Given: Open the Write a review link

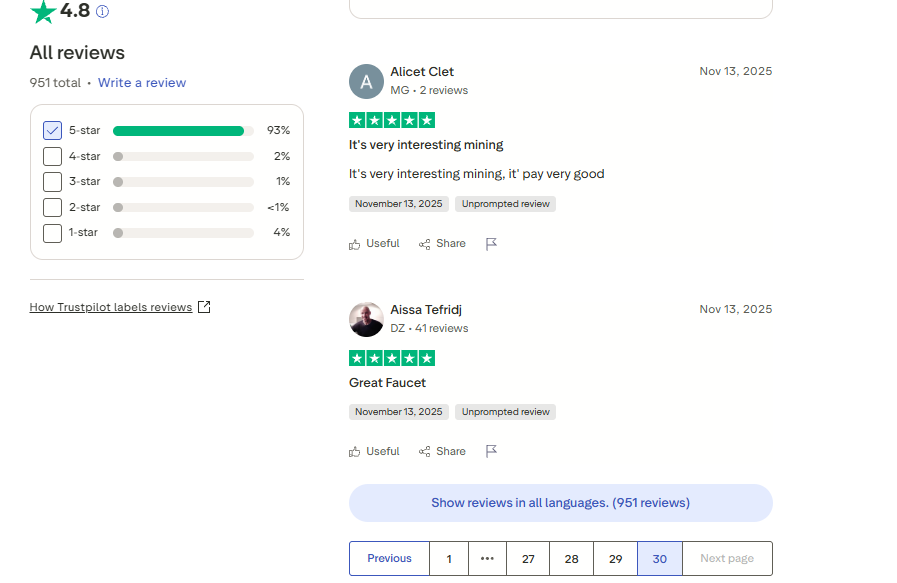Looking at the screenshot, I should [x=142, y=83].
